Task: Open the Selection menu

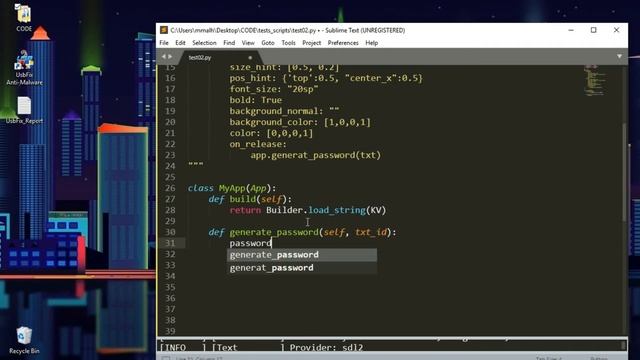Action: [204, 43]
